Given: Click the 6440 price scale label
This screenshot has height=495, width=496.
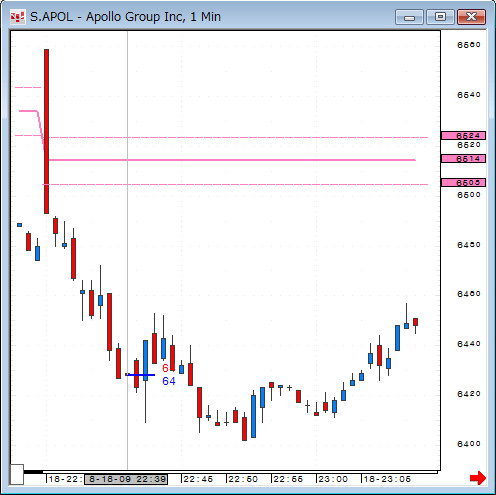Looking at the screenshot, I should pos(469,344).
